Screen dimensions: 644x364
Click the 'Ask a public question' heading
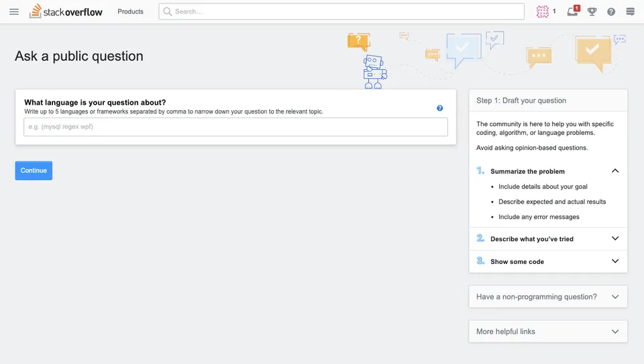pos(79,56)
